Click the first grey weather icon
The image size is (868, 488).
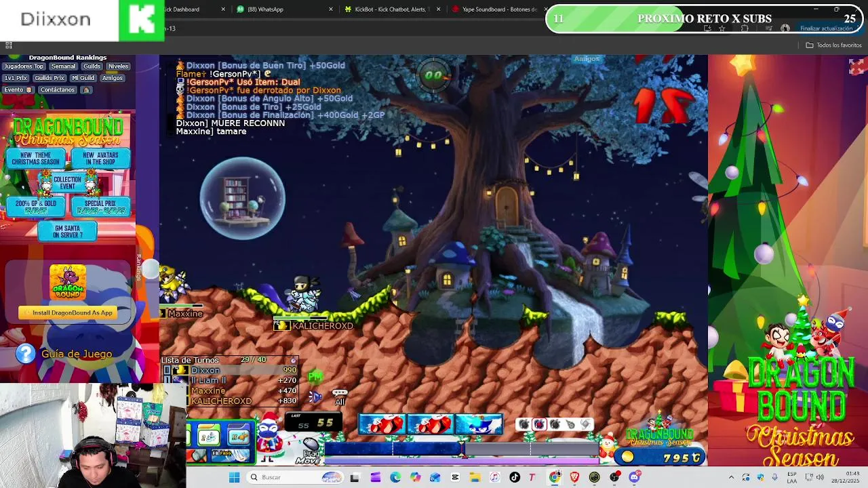(524, 424)
